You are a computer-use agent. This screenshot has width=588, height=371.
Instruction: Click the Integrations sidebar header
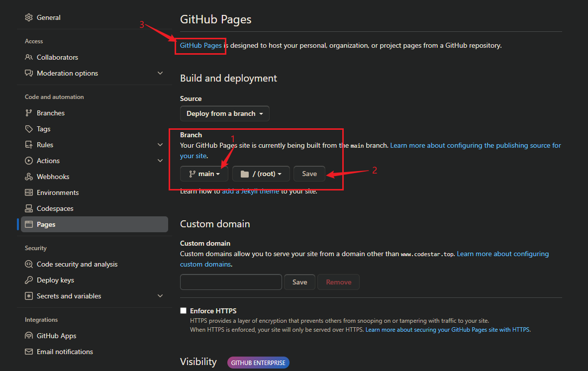point(41,320)
